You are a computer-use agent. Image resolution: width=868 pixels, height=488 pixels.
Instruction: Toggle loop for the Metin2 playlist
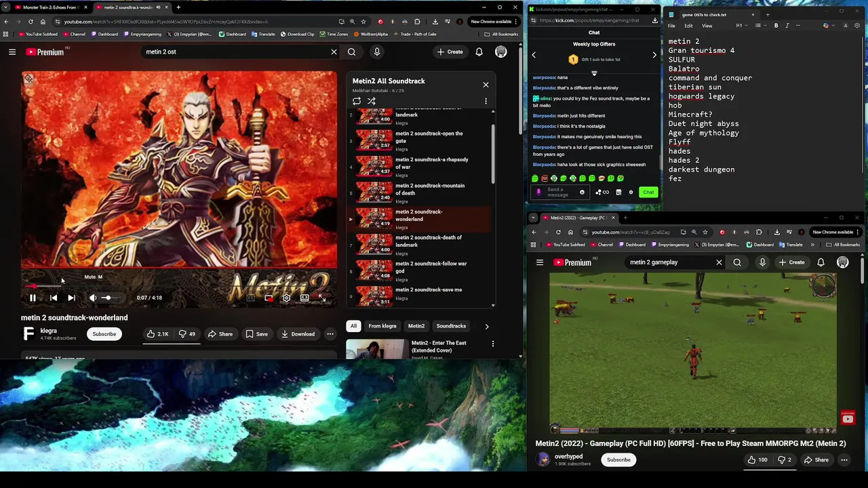[357, 101]
